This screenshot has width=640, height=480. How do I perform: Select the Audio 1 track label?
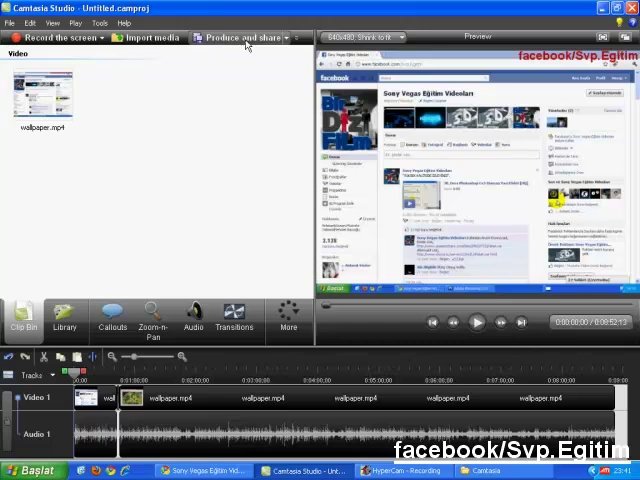point(36,434)
